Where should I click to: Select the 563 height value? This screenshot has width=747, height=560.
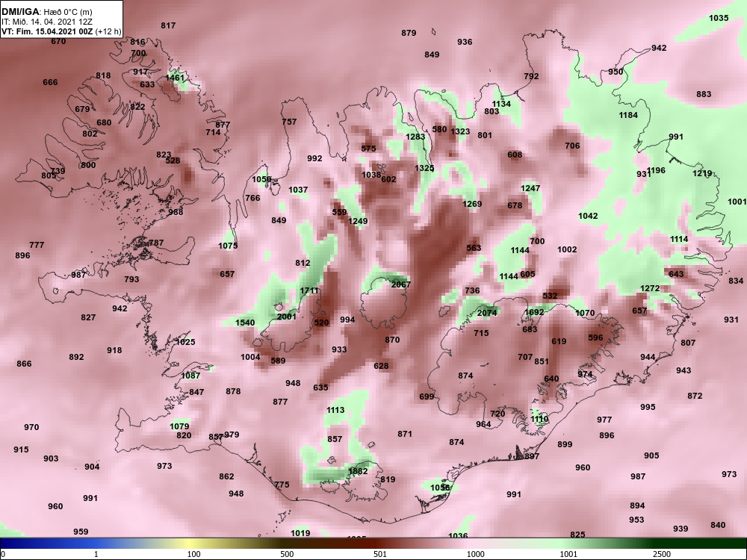pos(474,248)
